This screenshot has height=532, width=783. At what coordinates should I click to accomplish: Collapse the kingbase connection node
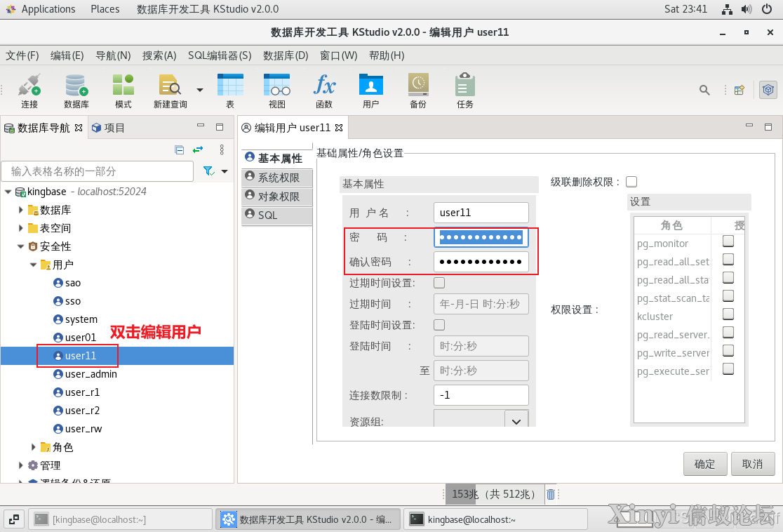(8, 192)
